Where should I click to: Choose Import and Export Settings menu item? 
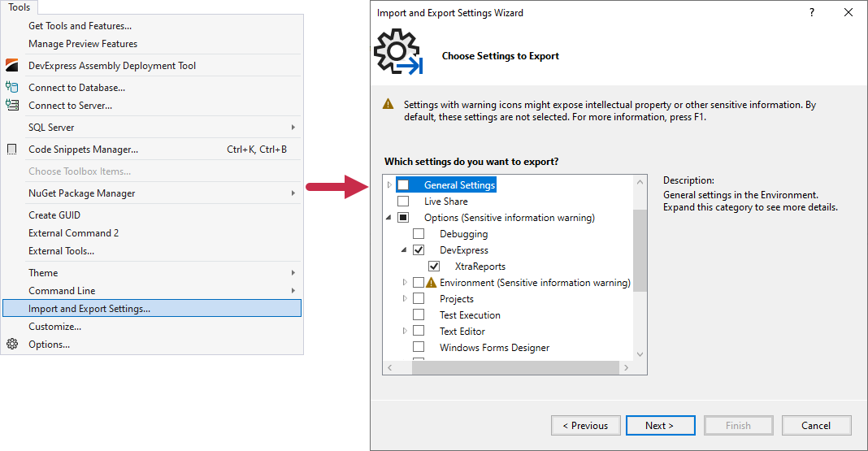pos(152,308)
